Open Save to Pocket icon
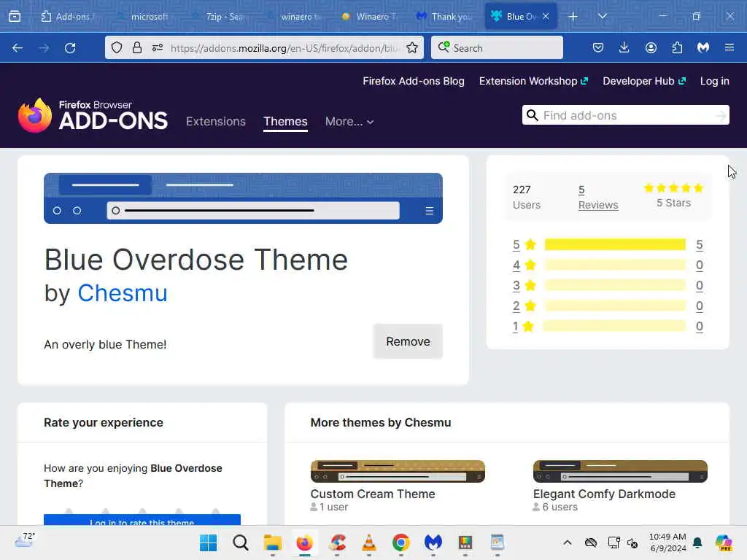 coord(598,47)
